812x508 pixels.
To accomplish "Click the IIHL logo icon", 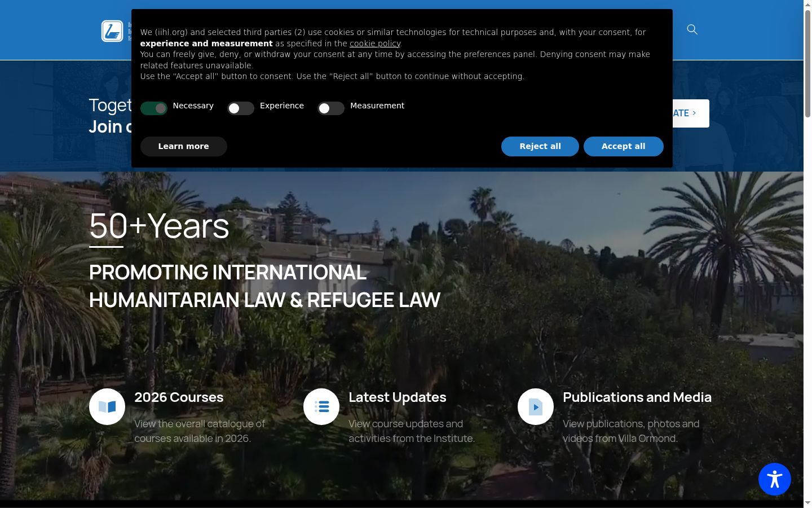I will [x=112, y=31].
